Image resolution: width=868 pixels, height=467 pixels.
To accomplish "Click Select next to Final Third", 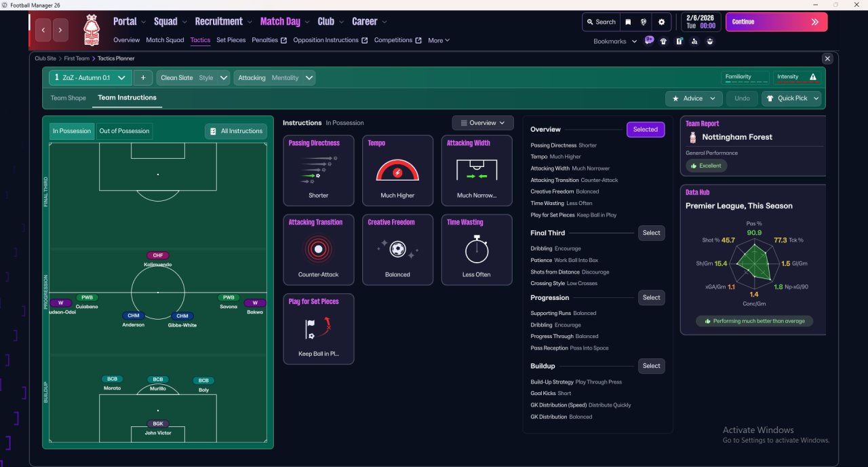I will point(652,233).
